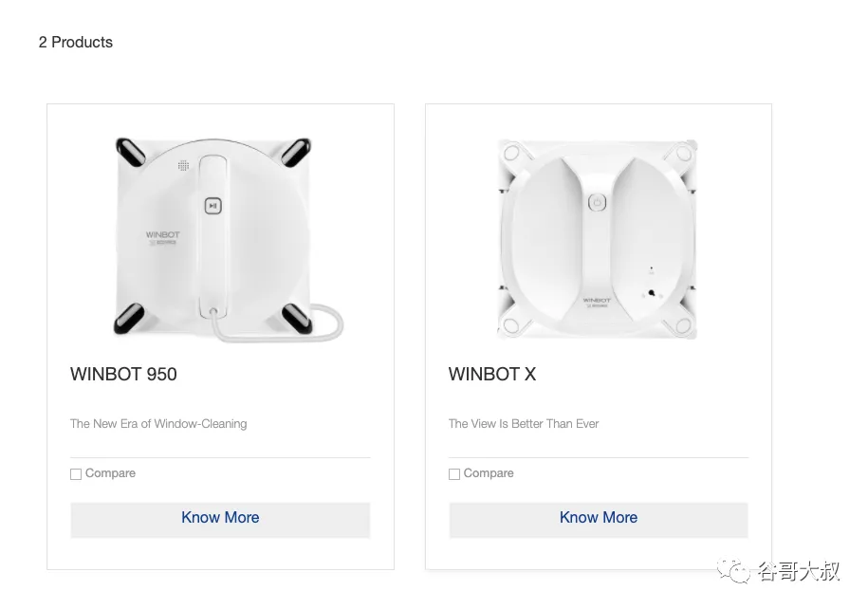Screen dimensions: 868x609
Task: Click the WINBOT logo on the X robot
Action: [597, 303]
